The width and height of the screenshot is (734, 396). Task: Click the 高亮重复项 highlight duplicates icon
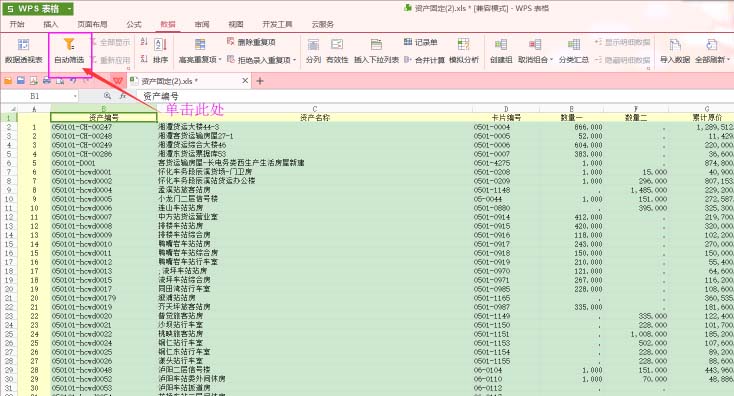tap(200, 45)
